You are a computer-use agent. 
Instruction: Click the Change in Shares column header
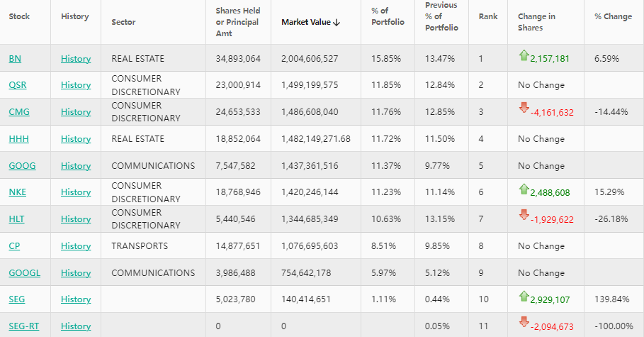pos(536,22)
